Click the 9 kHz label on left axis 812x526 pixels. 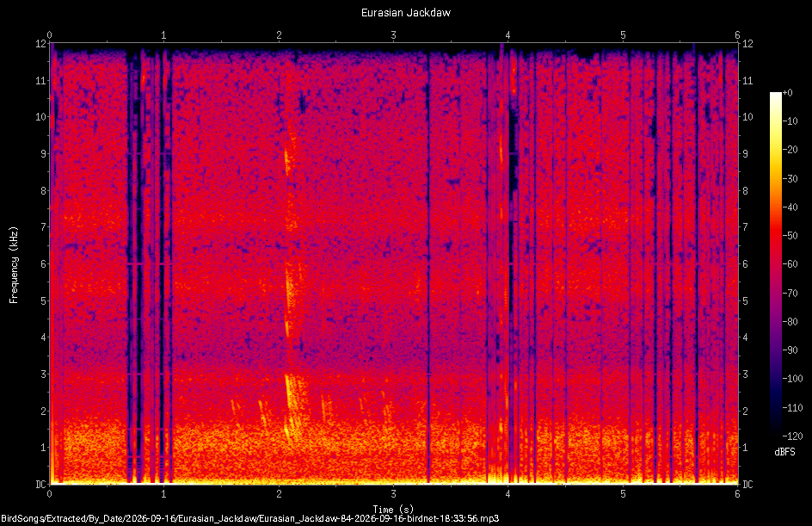pyautogui.click(x=44, y=154)
